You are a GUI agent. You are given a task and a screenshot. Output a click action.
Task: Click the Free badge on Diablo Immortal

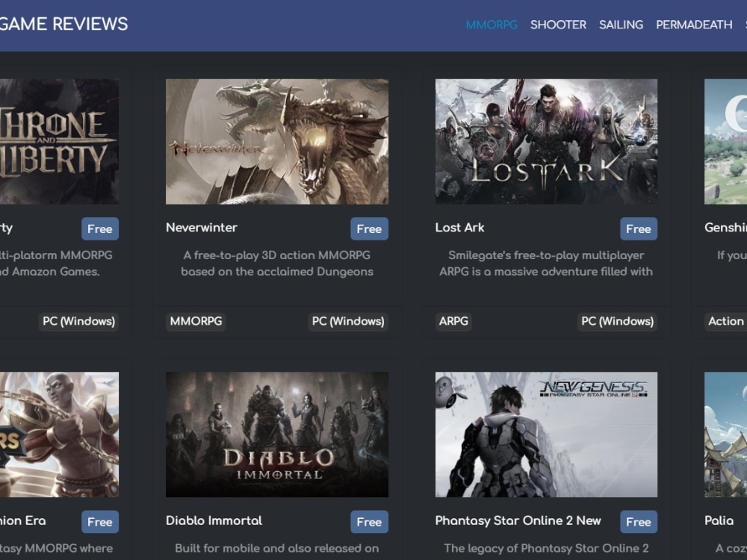point(369,522)
